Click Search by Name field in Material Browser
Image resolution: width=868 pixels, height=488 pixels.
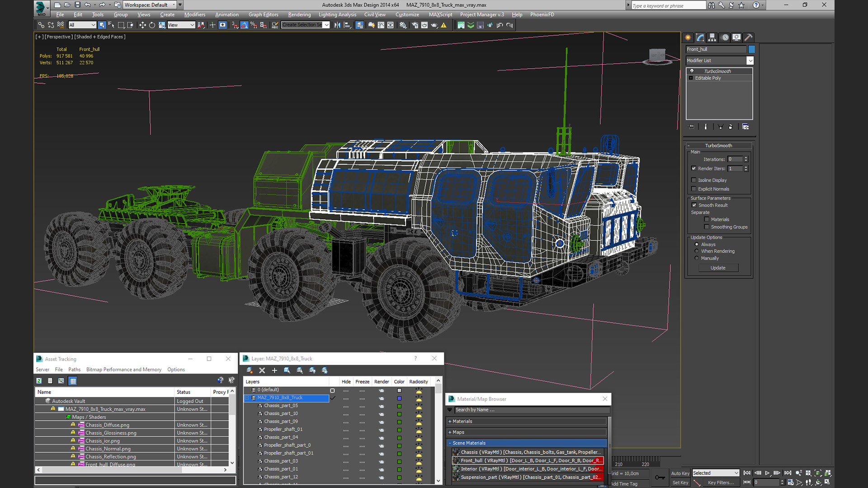pos(532,410)
